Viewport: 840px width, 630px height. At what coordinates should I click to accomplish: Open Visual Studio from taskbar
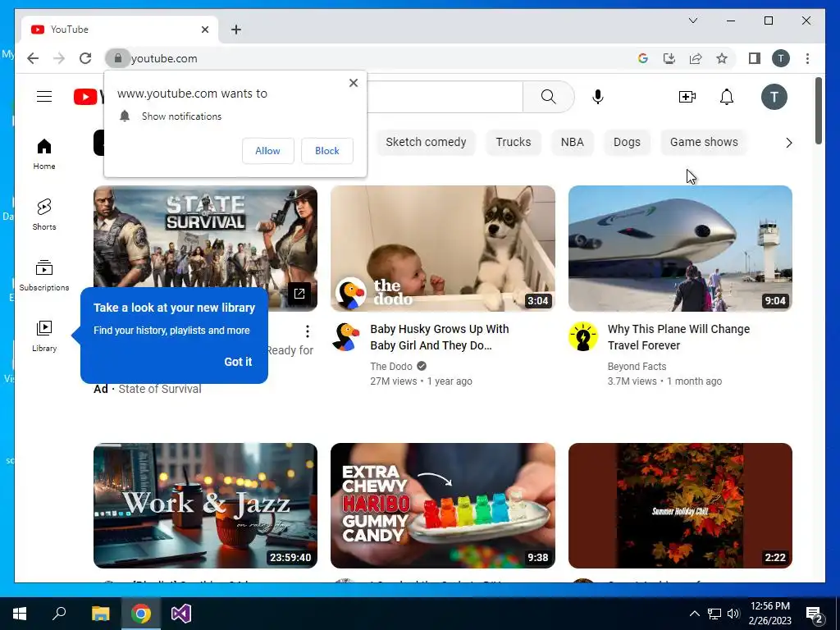pos(181,614)
